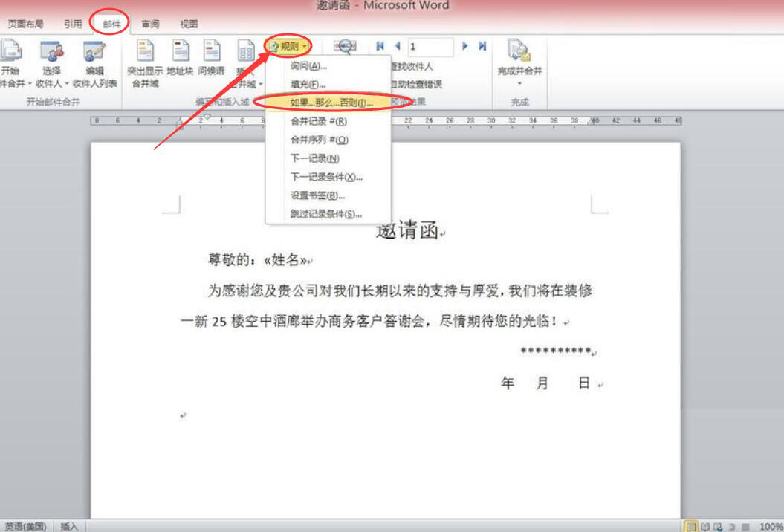
Task: Click the 100% zoom level in status bar
Action: [x=771, y=527]
